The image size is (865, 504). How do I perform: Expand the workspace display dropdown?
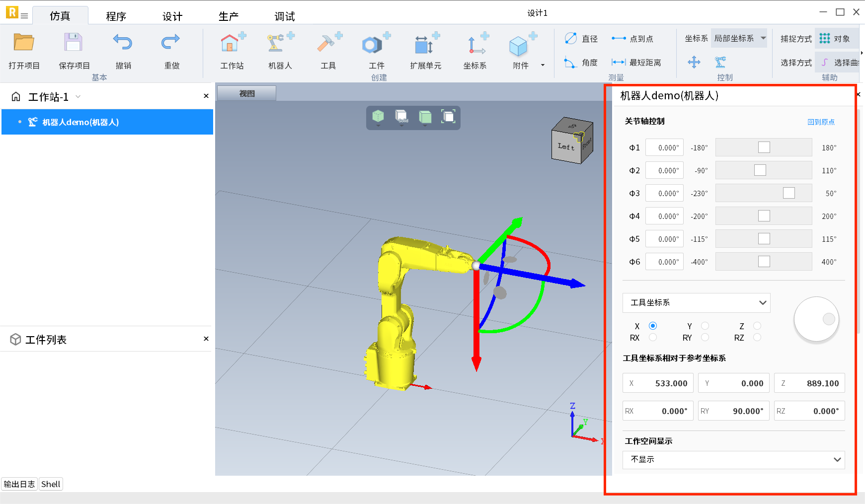point(733,460)
